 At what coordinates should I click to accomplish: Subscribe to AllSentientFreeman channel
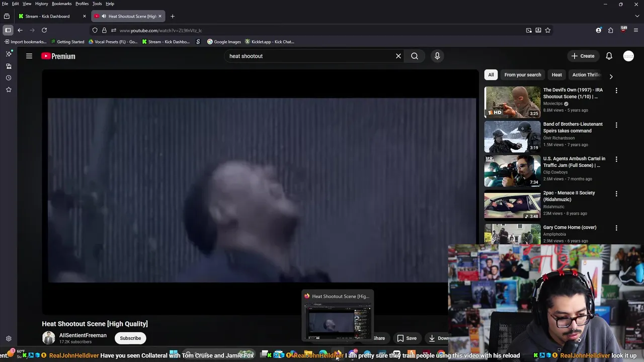(x=130, y=338)
